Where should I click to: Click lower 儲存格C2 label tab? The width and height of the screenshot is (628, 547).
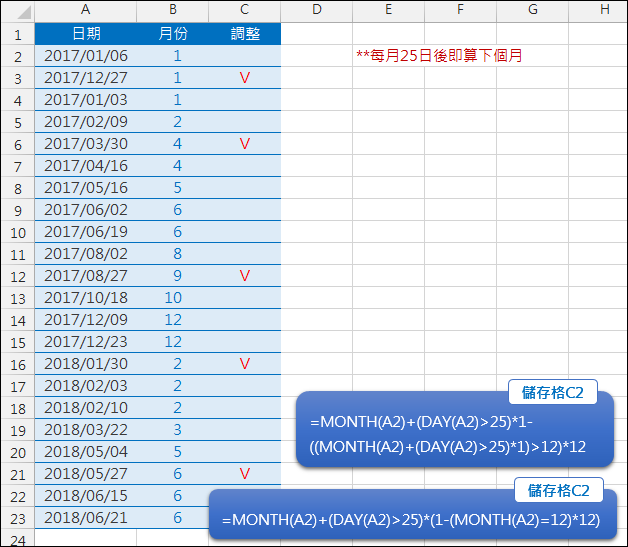point(559,490)
